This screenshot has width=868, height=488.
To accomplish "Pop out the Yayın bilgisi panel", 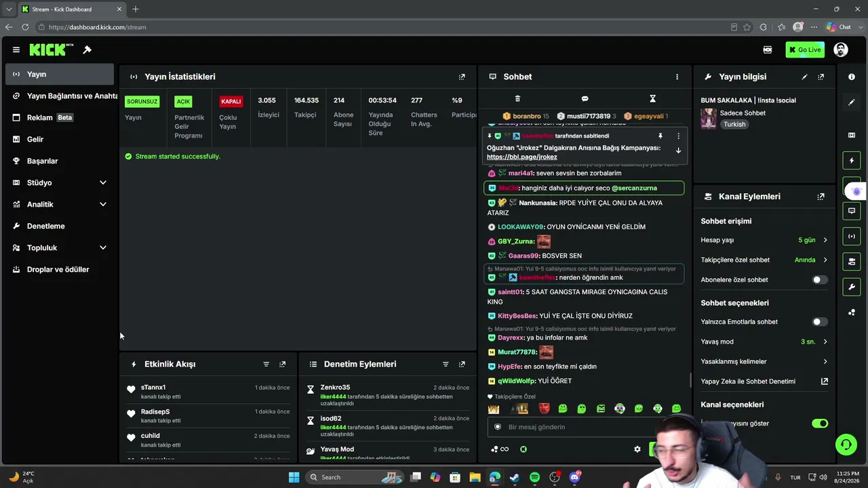I will (821, 77).
